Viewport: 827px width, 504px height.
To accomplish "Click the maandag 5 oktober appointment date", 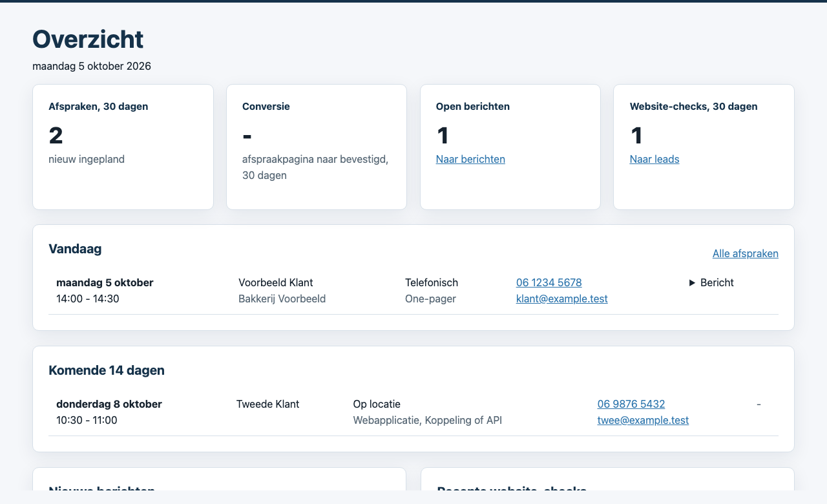I will [x=105, y=282].
